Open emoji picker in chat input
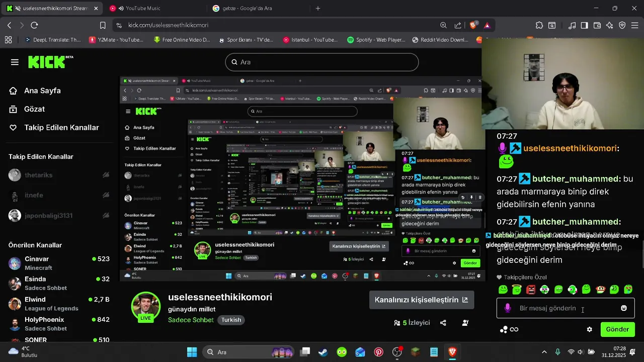 click(624, 308)
